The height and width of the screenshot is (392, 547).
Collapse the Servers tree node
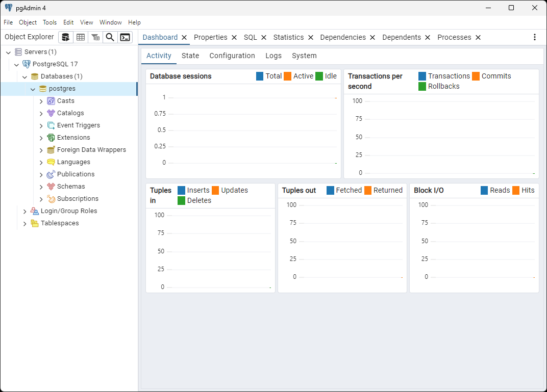point(8,53)
